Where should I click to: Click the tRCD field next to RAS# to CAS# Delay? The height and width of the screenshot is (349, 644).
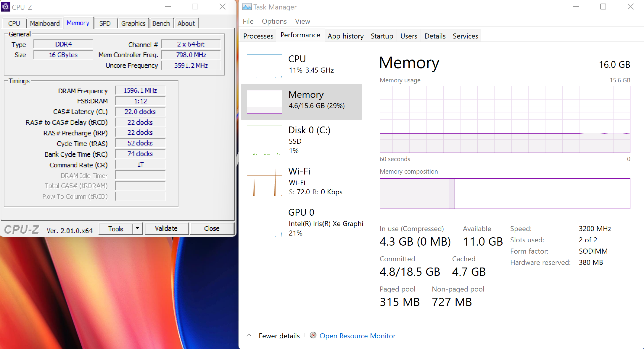coord(140,122)
